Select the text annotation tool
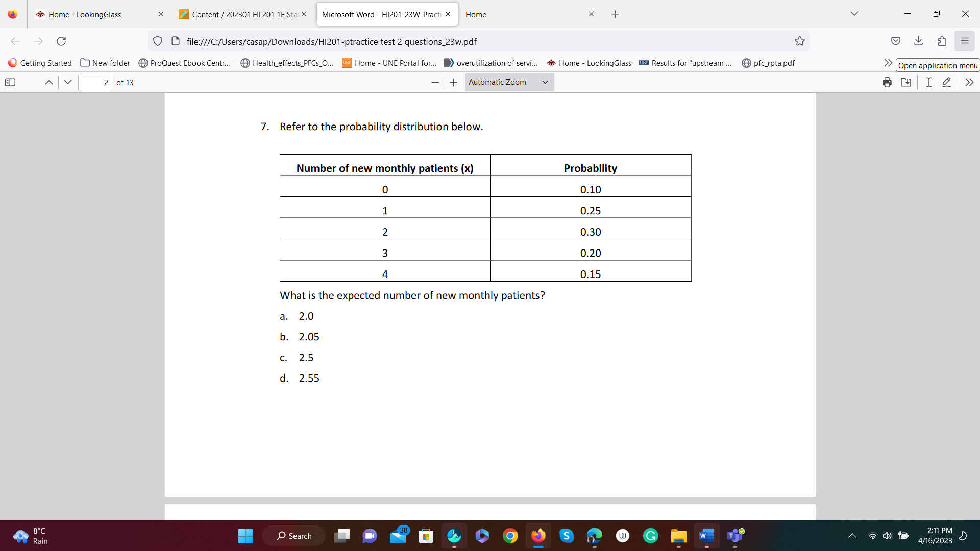The image size is (980, 551). click(928, 82)
